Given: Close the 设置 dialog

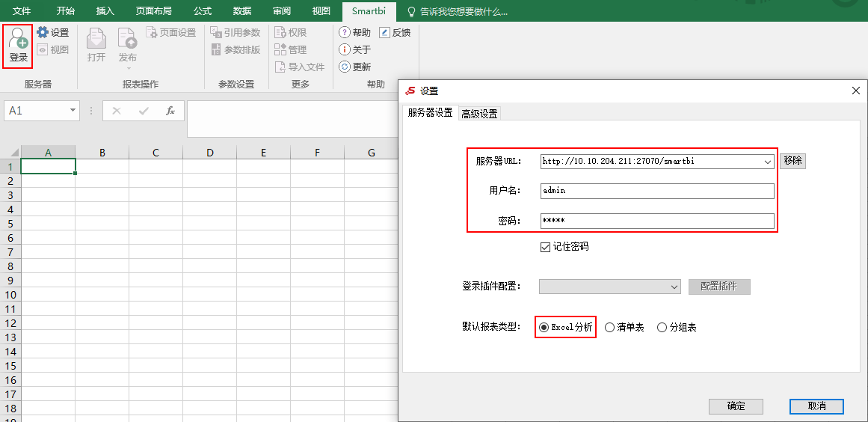Looking at the screenshot, I should tap(856, 91).
